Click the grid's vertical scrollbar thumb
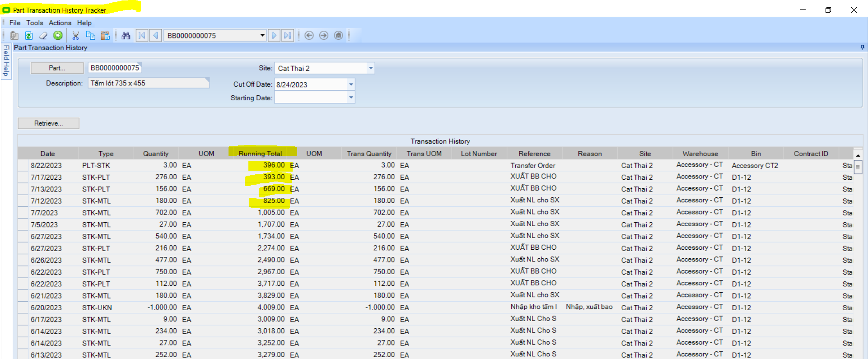This screenshot has height=359, width=868. (x=858, y=167)
